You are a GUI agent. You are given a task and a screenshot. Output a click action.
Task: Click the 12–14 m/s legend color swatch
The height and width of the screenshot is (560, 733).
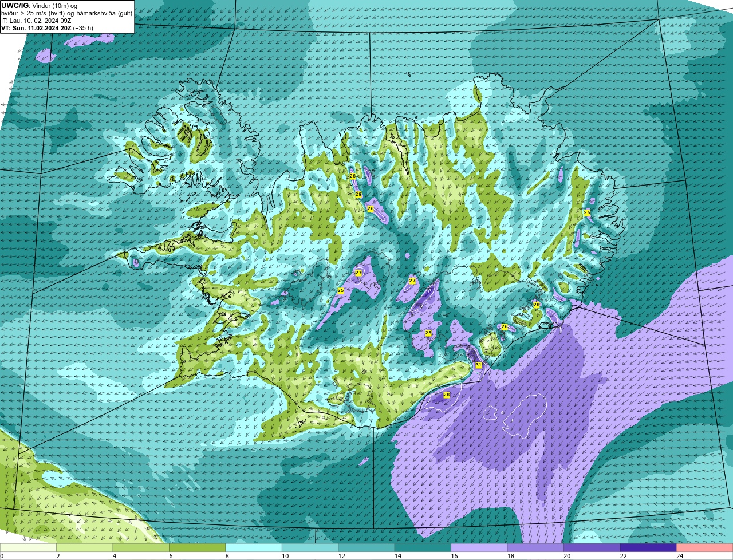click(x=367, y=547)
